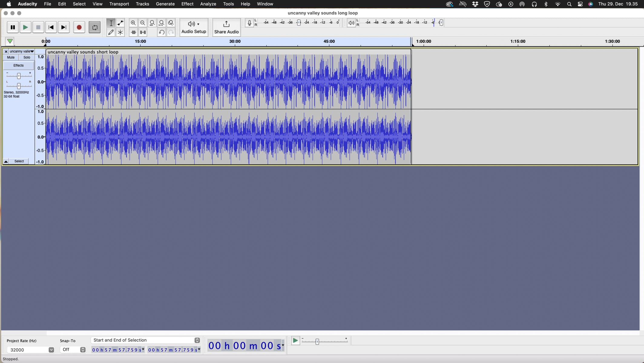The height and width of the screenshot is (363, 644).
Task: Click the Share Audio button
Action: click(226, 28)
